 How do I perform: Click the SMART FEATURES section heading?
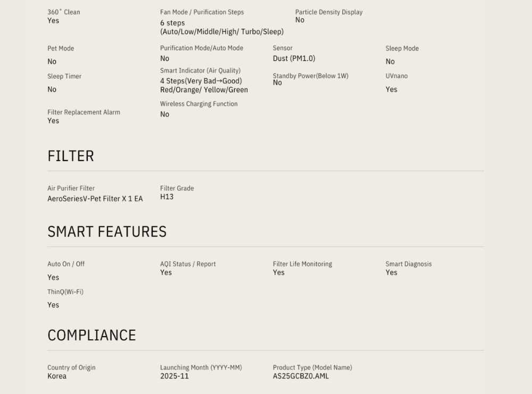107,232
